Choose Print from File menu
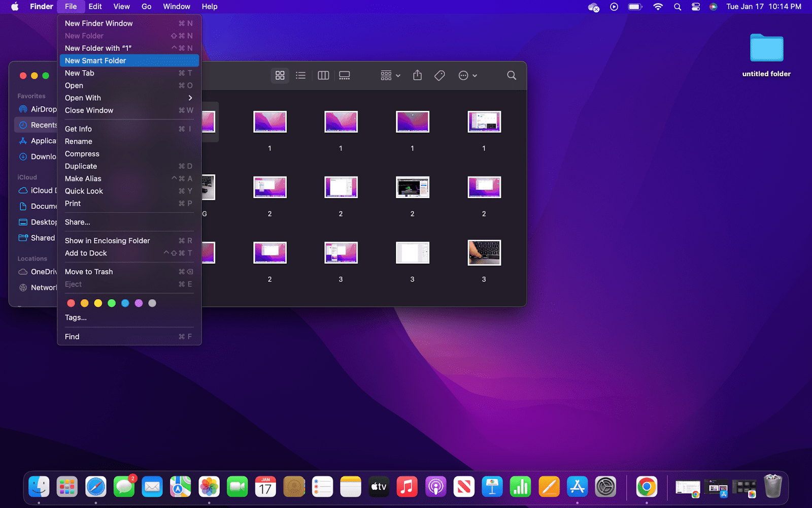 [129, 204]
